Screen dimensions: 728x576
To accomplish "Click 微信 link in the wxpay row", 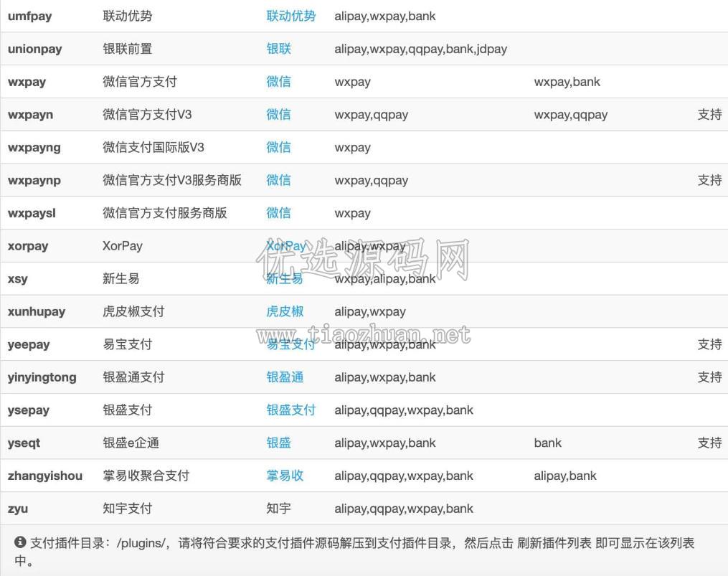I will click(x=278, y=82).
